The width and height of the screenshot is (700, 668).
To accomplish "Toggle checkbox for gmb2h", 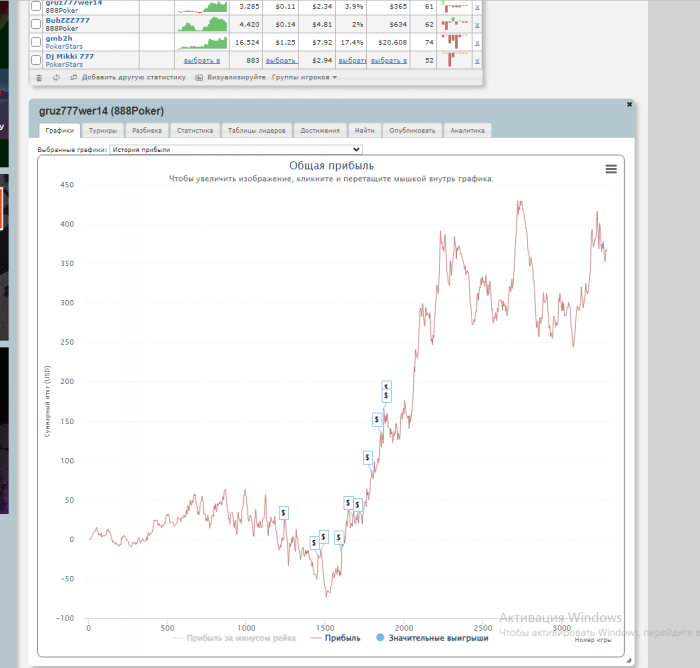I will coord(36,42).
